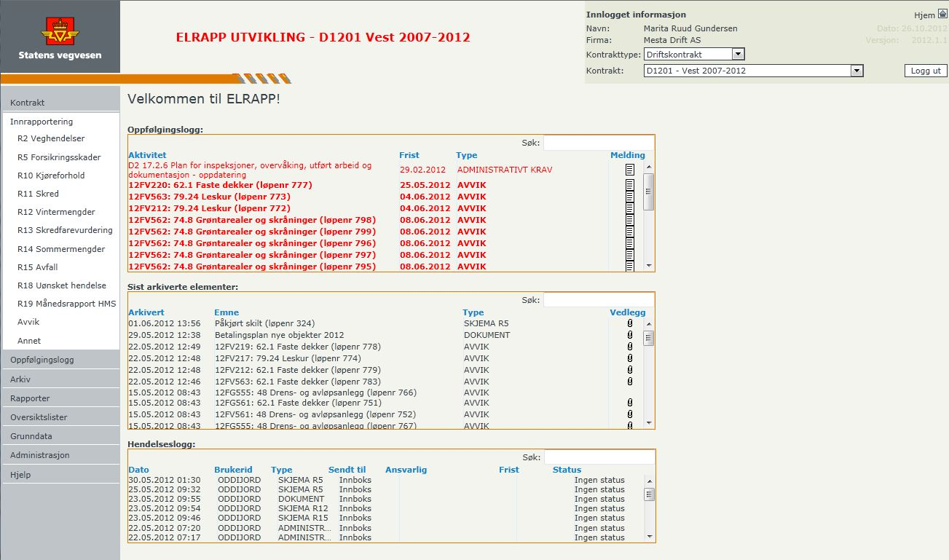The image size is (949, 560).
Task: Sort Oppfølgingslogg by Frist column
Action: (x=409, y=155)
